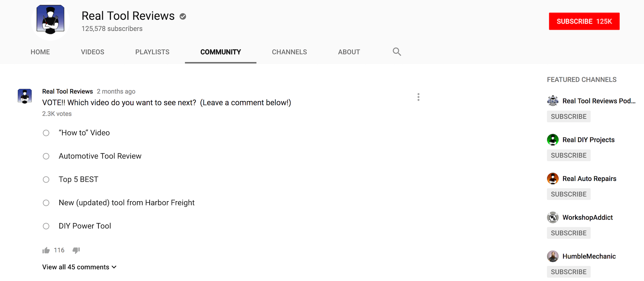Open the Playlists tab

tap(152, 52)
